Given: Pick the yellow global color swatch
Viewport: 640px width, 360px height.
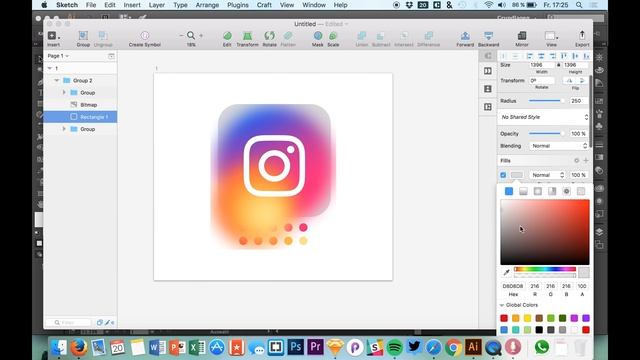Looking at the screenshot, I should point(527,318).
